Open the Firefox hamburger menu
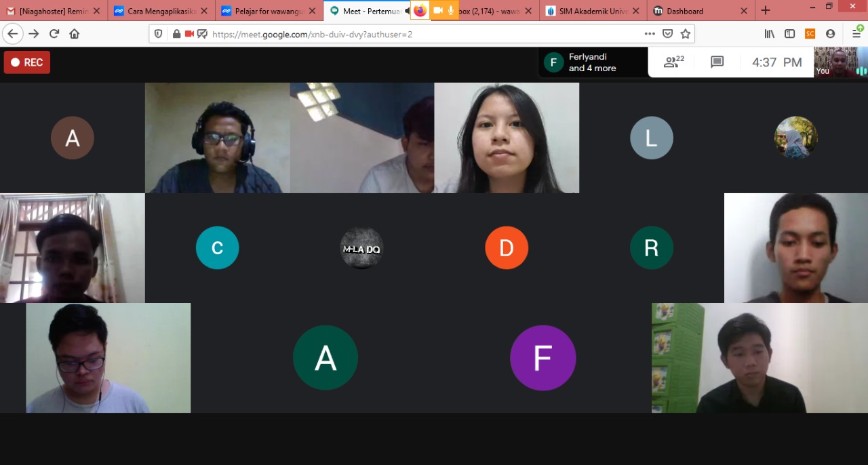The height and width of the screenshot is (465, 868). pyautogui.click(x=856, y=34)
